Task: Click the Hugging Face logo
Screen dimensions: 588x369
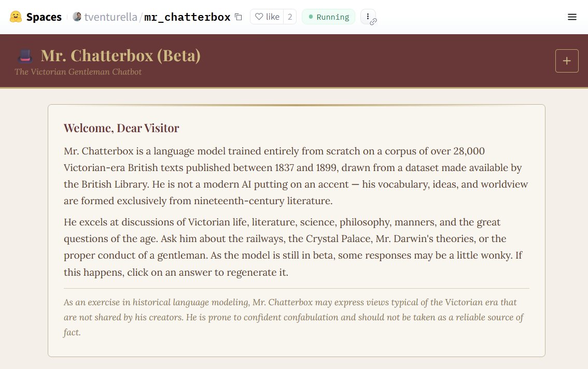Action: (x=16, y=17)
